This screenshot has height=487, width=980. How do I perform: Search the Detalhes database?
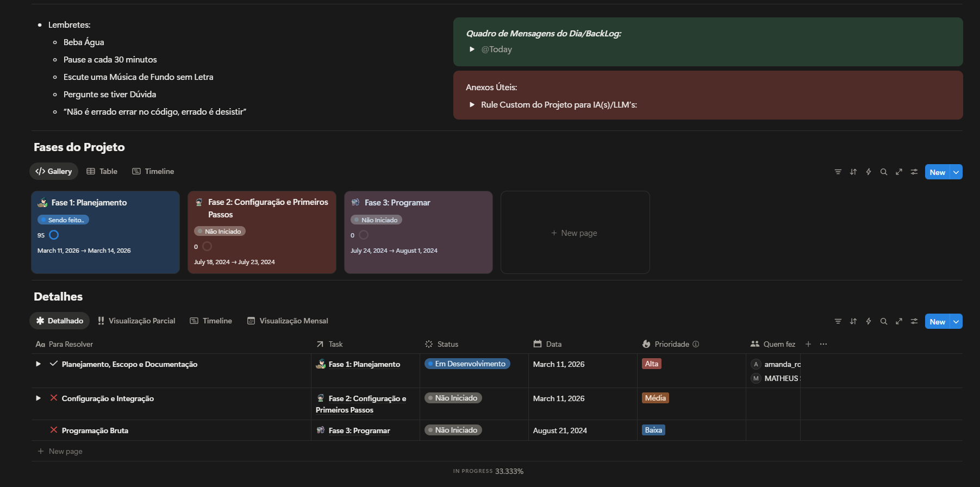(884, 321)
